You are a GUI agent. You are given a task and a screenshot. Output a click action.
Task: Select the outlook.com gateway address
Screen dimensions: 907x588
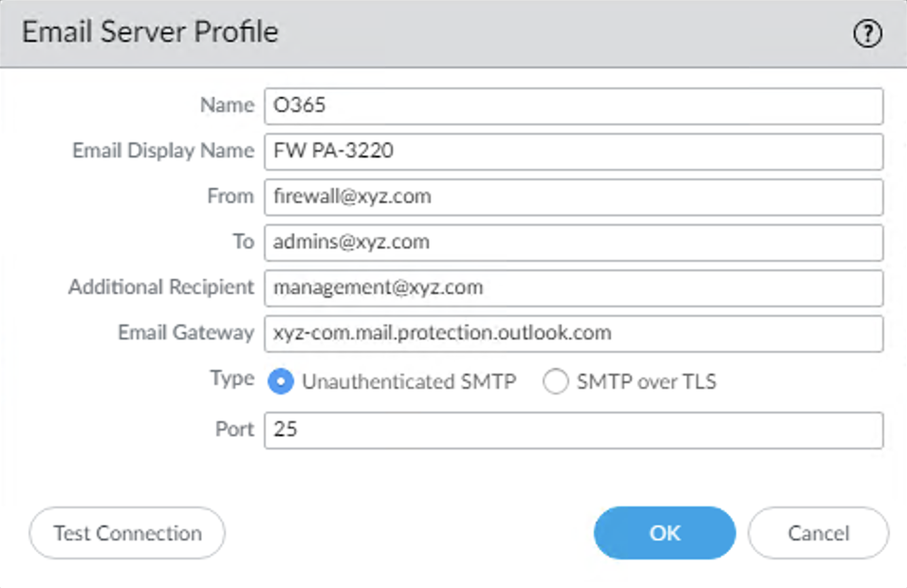pyautogui.click(x=442, y=333)
